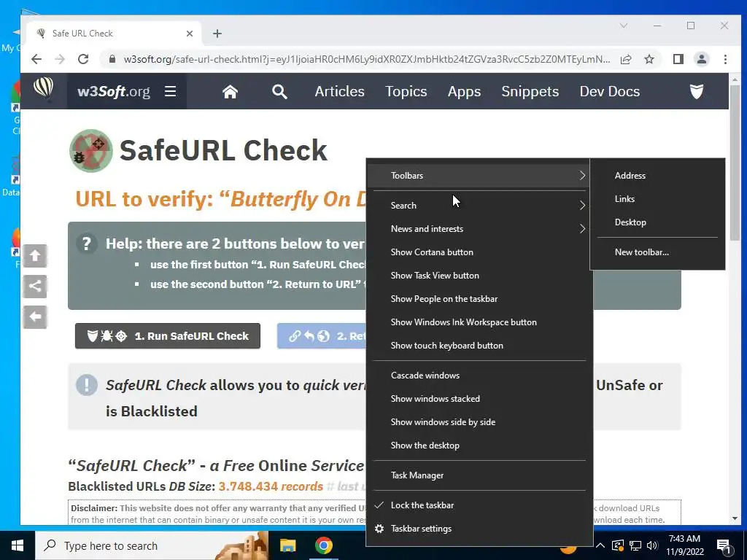Image resolution: width=747 pixels, height=560 pixels.
Task: Open Task Manager from context menu
Action: pyautogui.click(x=479, y=475)
